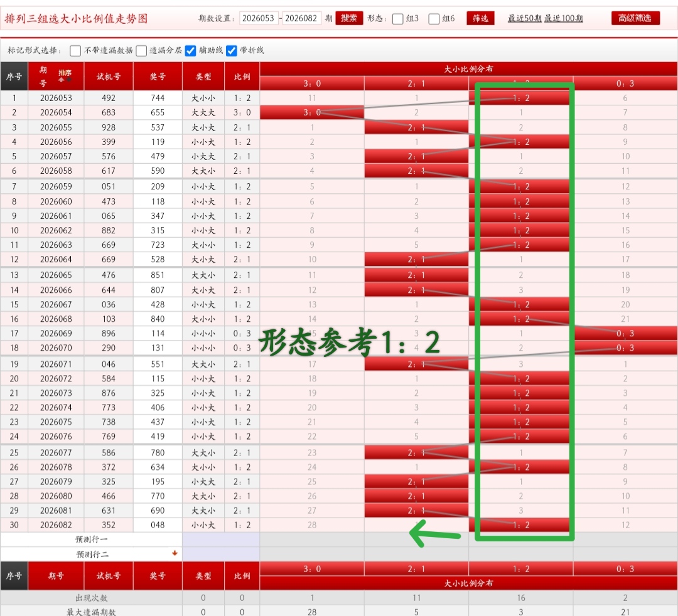678x616 pixels.
Task: Click the 0:3 column header at top
Action: (625, 83)
